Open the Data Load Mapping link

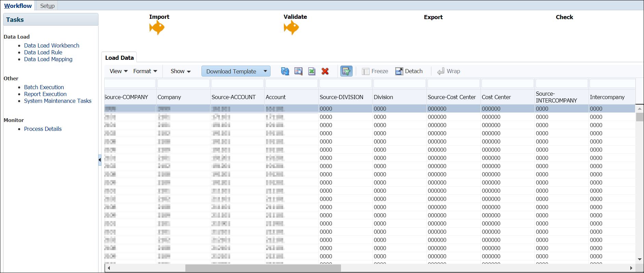pyautogui.click(x=48, y=59)
